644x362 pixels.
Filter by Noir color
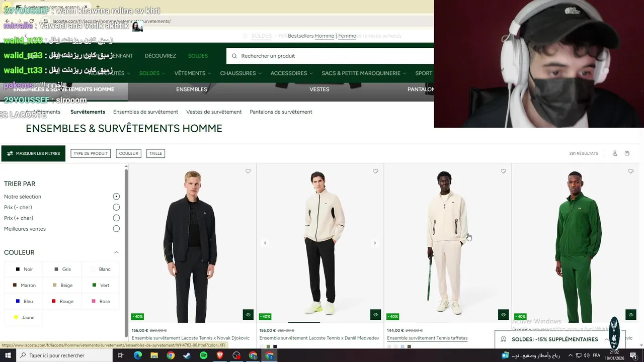[x=24, y=269]
